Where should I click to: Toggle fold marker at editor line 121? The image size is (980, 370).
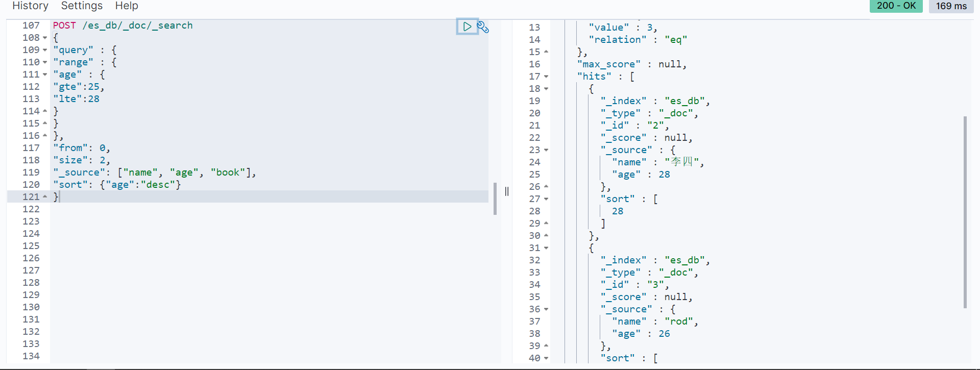(45, 196)
